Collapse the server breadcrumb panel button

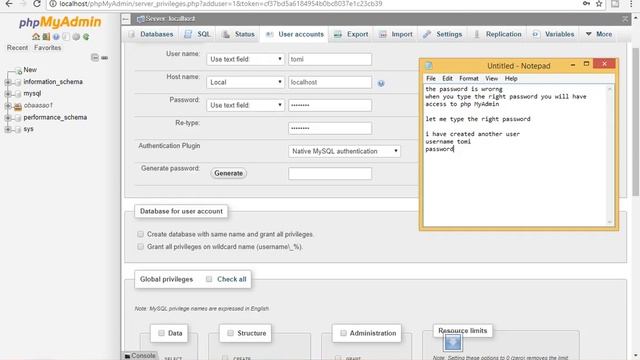click(x=126, y=19)
